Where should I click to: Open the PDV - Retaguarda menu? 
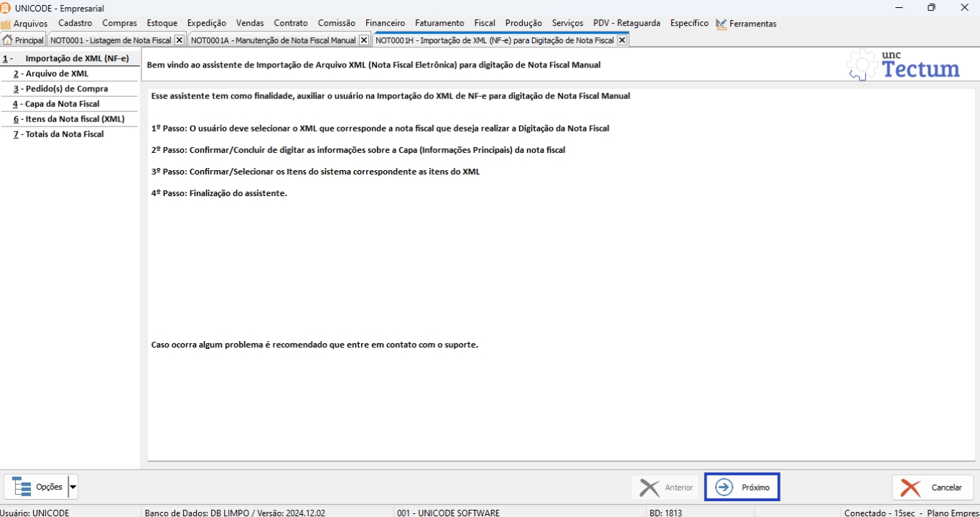[x=626, y=23]
